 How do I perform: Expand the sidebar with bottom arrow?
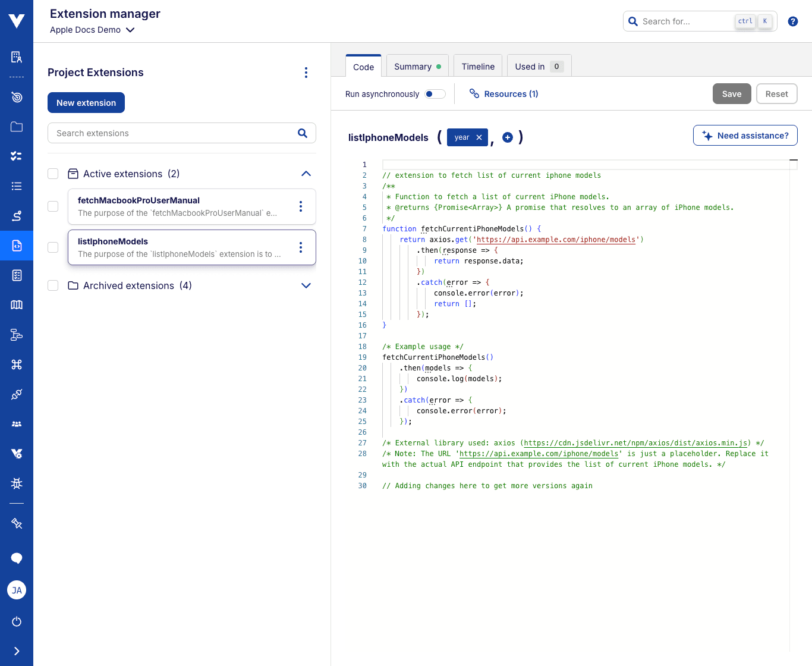[x=17, y=651]
